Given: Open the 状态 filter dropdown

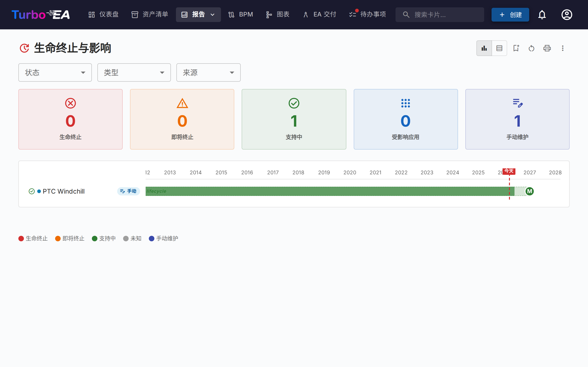Looking at the screenshot, I should point(55,72).
